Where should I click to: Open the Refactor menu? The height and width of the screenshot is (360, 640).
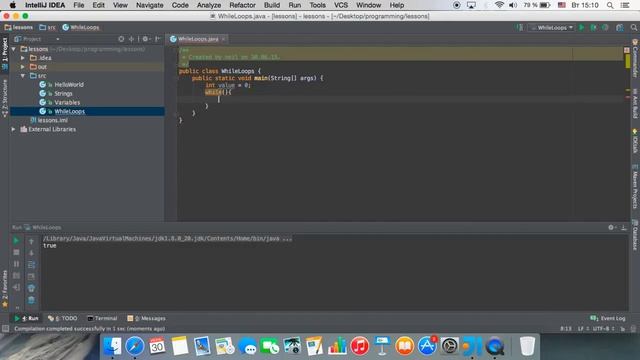pyautogui.click(x=242, y=5)
